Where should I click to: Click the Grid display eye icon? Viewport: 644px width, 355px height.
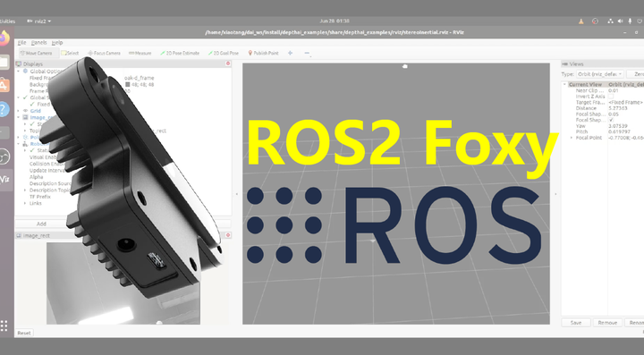(x=25, y=111)
